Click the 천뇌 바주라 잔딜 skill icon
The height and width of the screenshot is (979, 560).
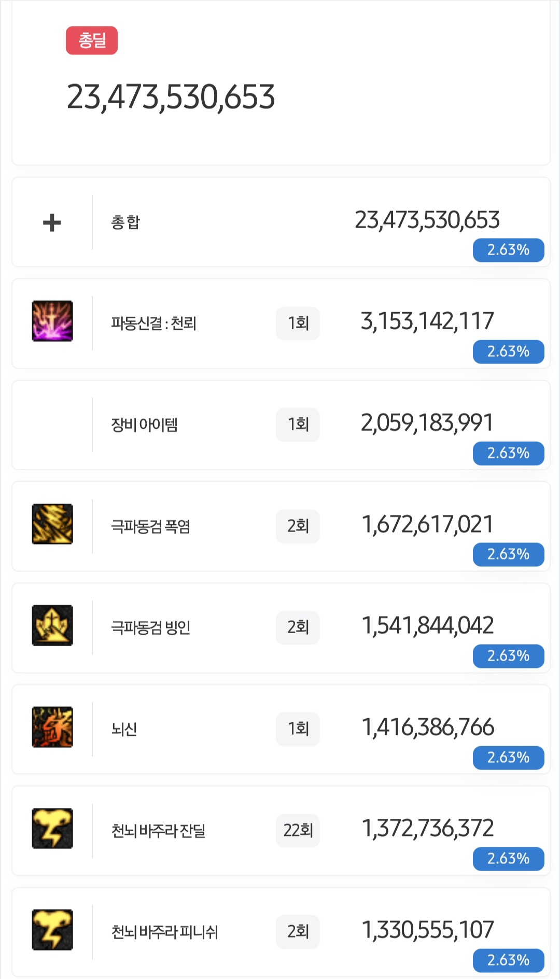coord(52,828)
